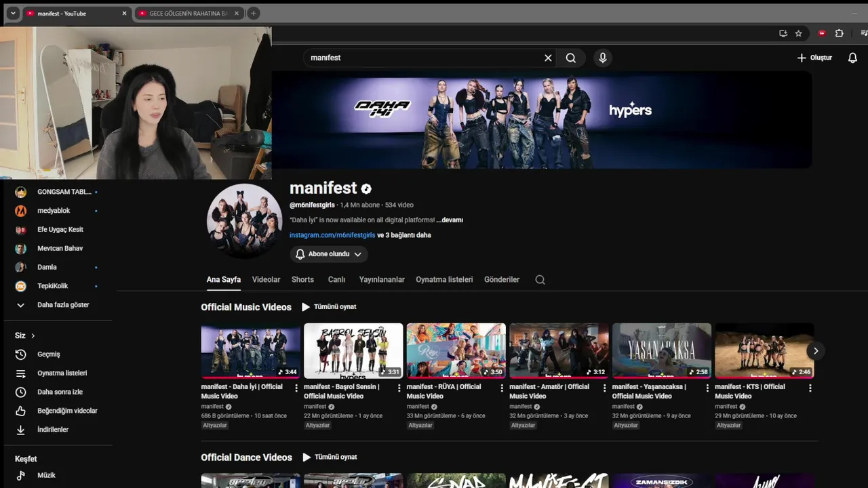The width and height of the screenshot is (868, 488).
Task: Switch to the Oynatma listeleri tab
Action: click(444, 279)
